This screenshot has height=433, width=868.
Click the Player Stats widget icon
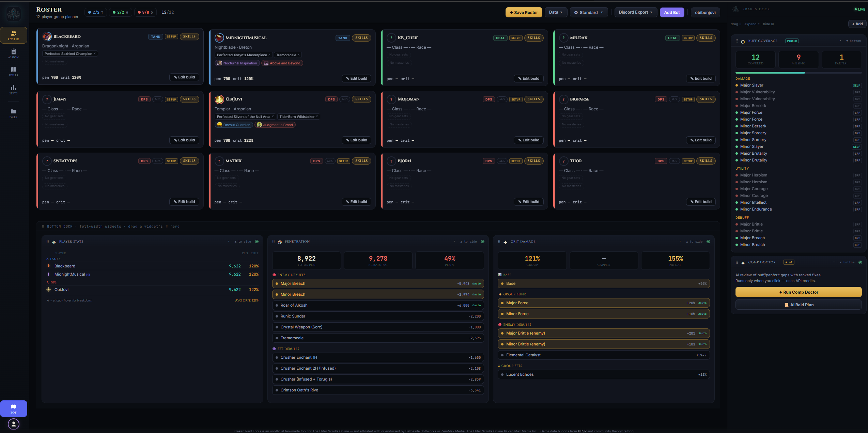pos(54,242)
